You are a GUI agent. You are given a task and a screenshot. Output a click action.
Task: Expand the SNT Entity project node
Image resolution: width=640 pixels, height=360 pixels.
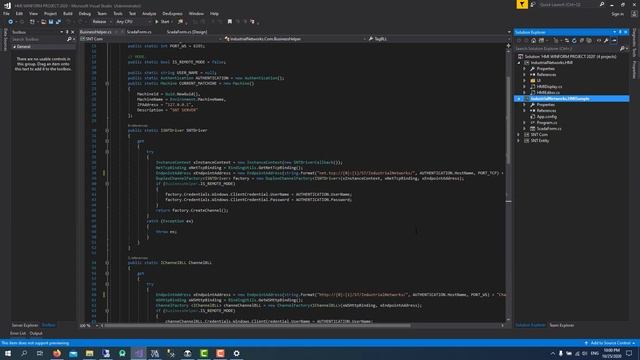pos(519,141)
